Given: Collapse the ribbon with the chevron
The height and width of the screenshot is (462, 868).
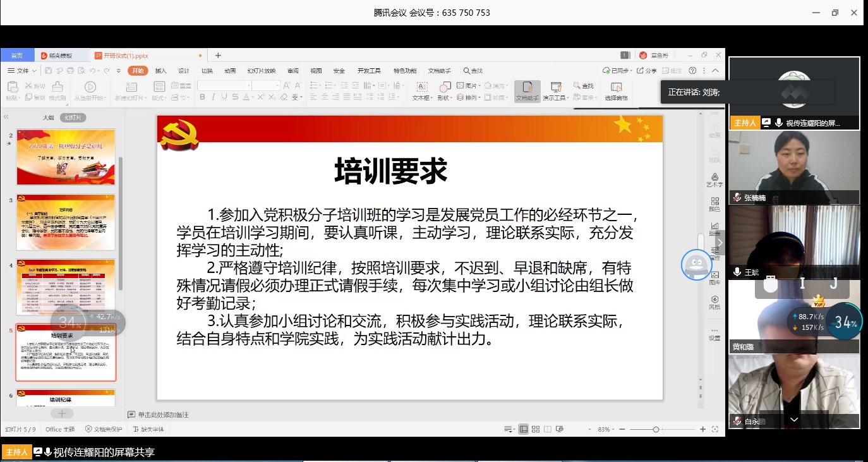Looking at the screenshot, I should tap(715, 71).
